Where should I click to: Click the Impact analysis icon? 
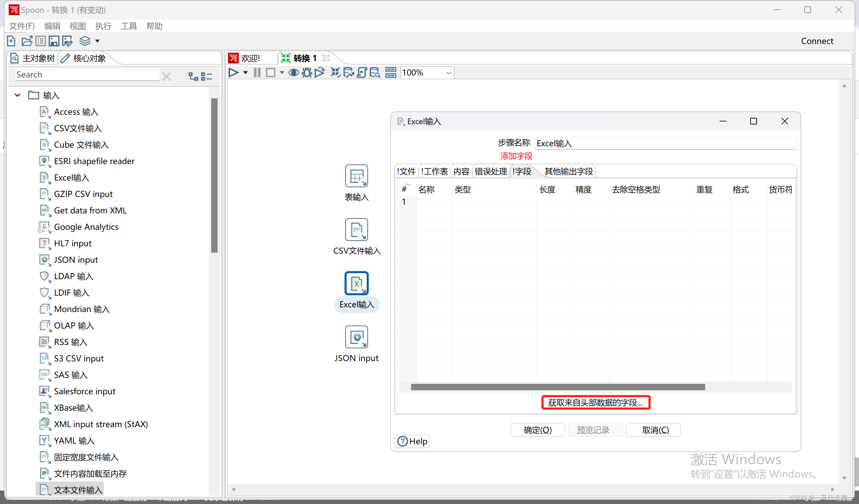[349, 72]
